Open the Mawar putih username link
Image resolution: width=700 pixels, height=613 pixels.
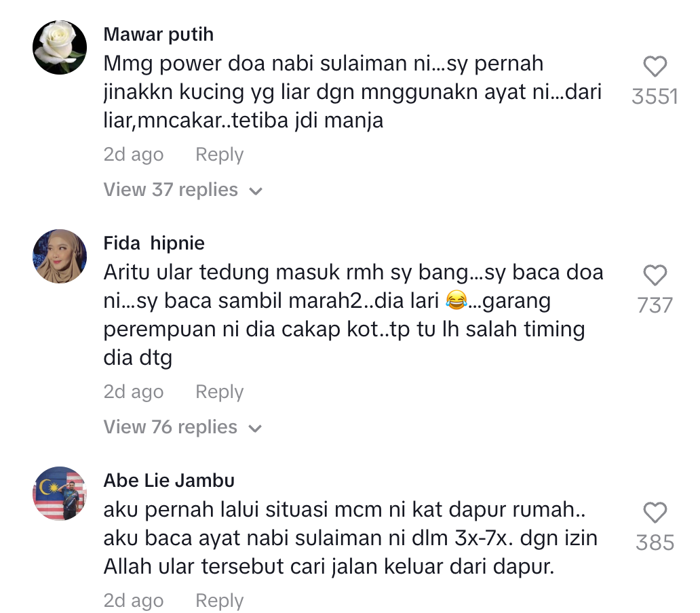click(x=159, y=34)
